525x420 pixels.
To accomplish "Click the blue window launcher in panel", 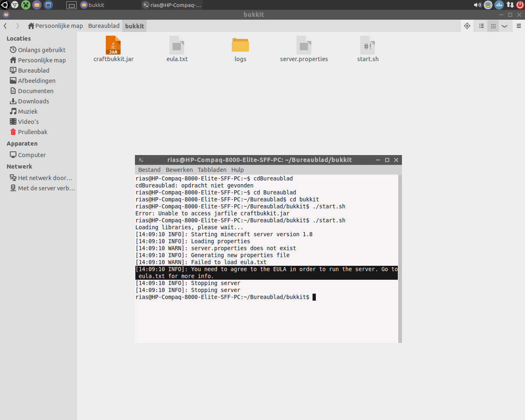I will point(48,5).
